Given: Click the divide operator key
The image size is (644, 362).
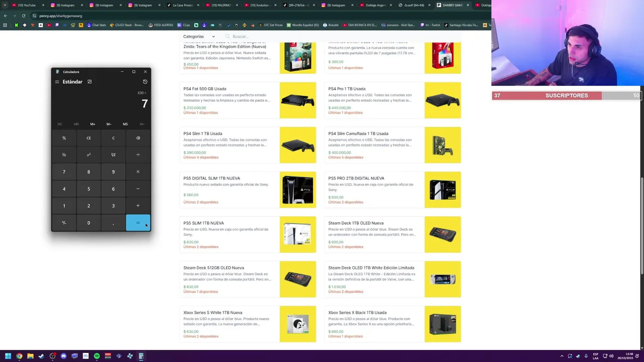Looking at the screenshot, I should click(138, 155).
